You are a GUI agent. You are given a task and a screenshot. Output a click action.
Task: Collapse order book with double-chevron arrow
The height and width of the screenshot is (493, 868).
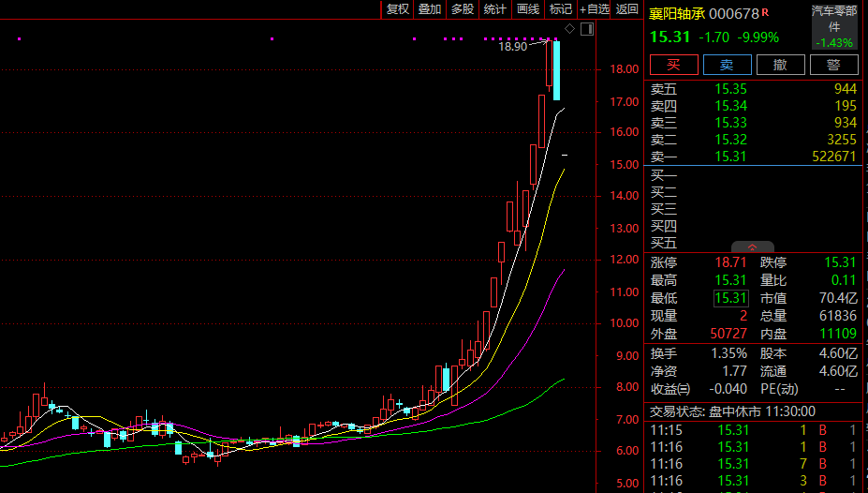(754, 247)
